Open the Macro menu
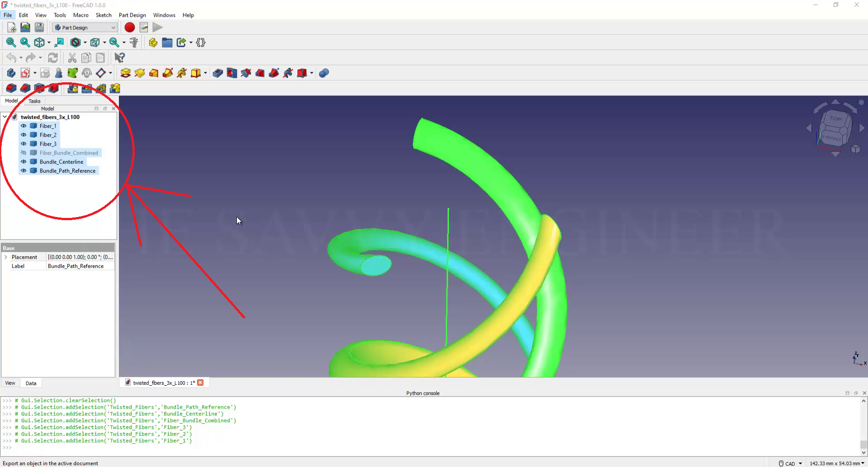This screenshot has width=868, height=467. pyautogui.click(x=80, y=15)
